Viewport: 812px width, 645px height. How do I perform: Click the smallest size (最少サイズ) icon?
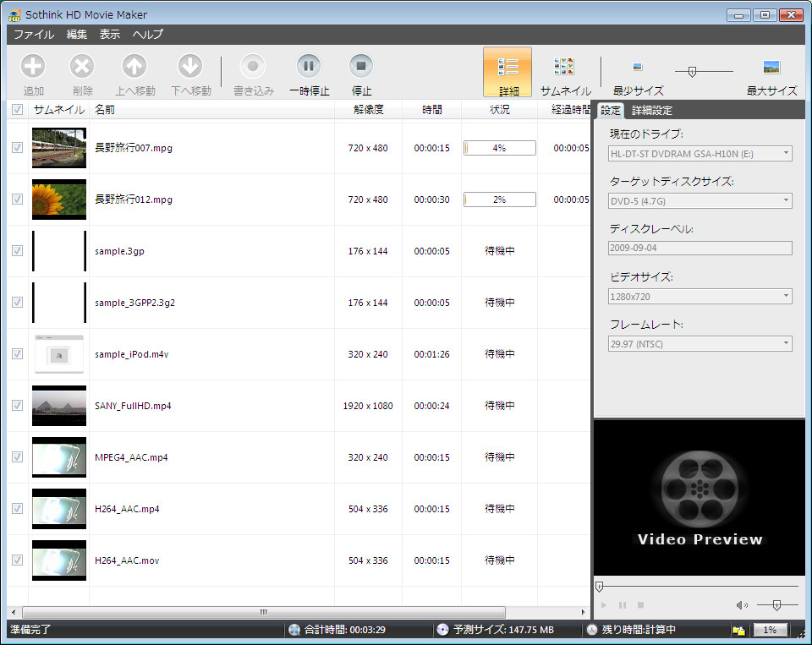638,67
